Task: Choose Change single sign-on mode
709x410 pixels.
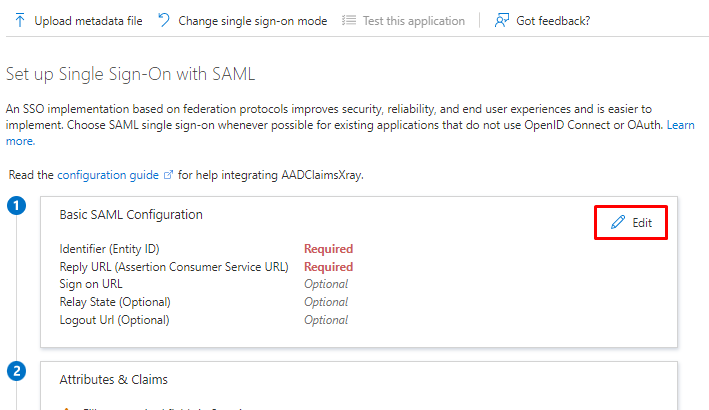Action: click(x=252, y=21)
